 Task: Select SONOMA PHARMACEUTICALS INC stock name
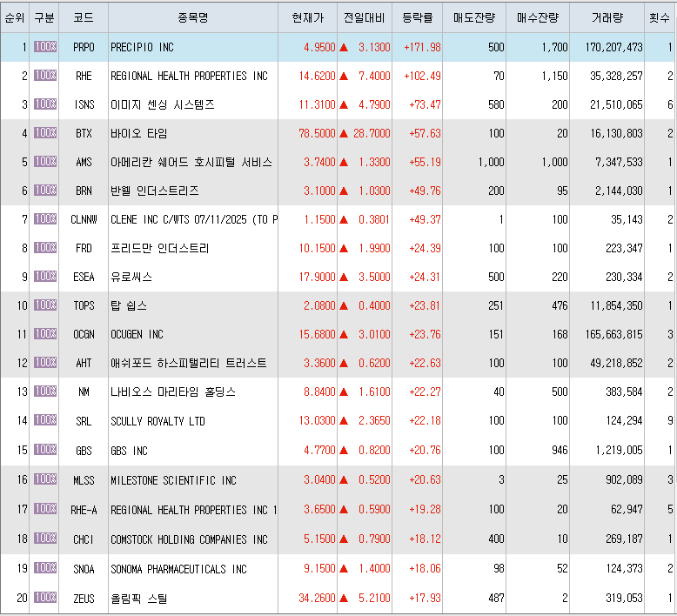[178, 569]
